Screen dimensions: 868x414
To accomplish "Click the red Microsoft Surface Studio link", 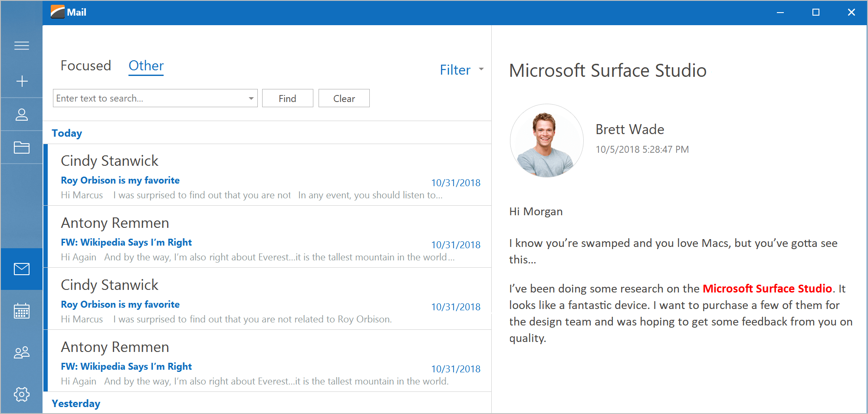I will click(x=767, y=289).
